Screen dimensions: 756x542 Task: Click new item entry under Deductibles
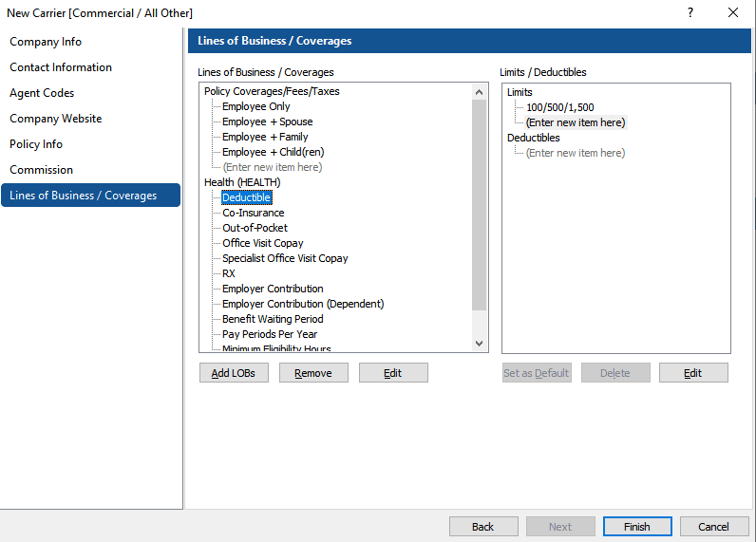tap(576, 153)
